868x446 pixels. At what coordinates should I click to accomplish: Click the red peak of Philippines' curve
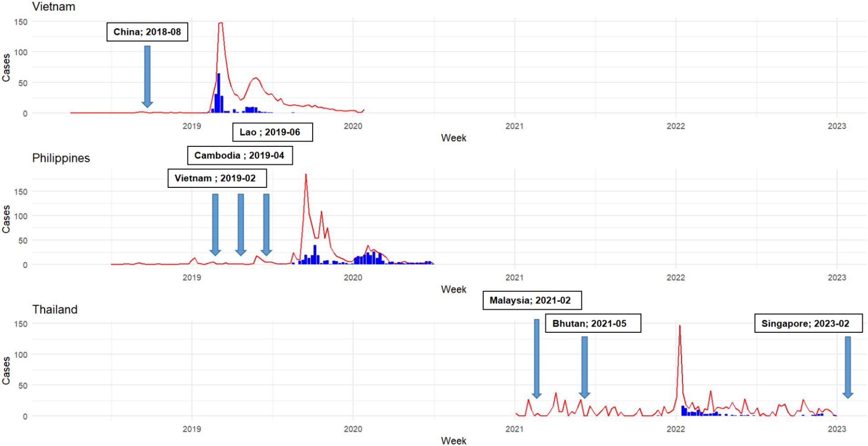[x=306, y=175]
